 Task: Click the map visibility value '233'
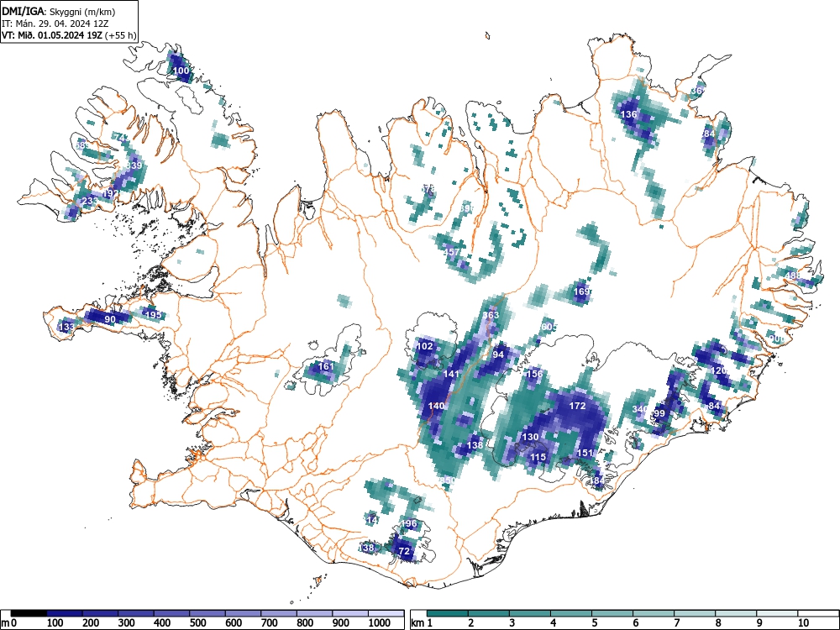coord(90,201)
